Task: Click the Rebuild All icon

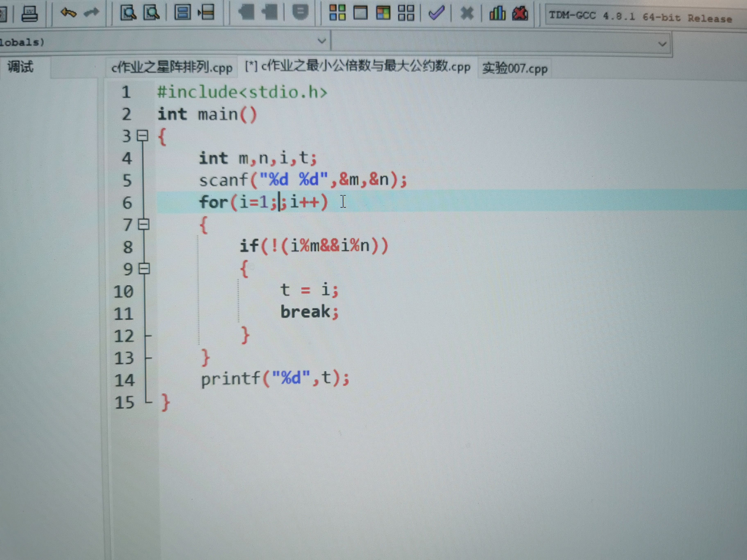Action: [x=406, y=13]
